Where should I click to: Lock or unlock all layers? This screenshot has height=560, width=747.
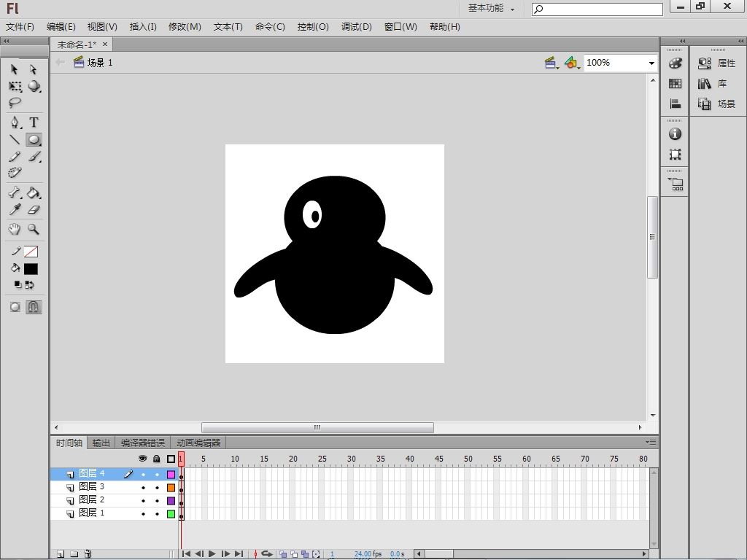point(156,459)
